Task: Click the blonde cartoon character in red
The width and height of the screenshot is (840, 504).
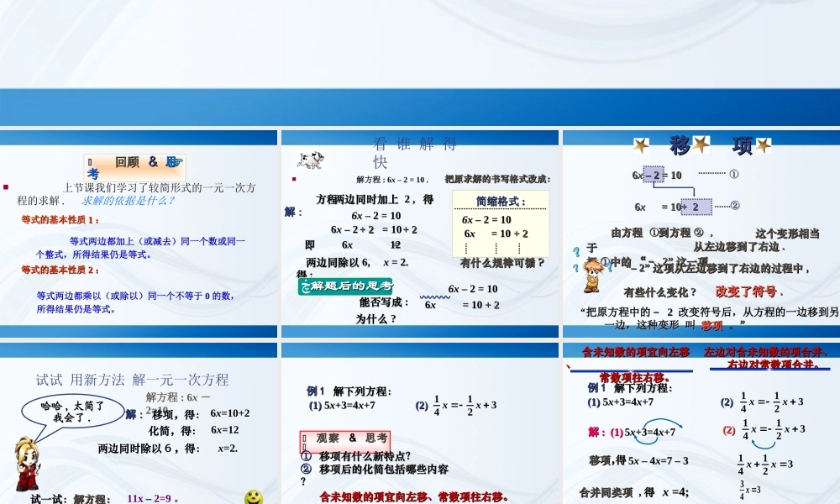Action: tap(26, 464)
